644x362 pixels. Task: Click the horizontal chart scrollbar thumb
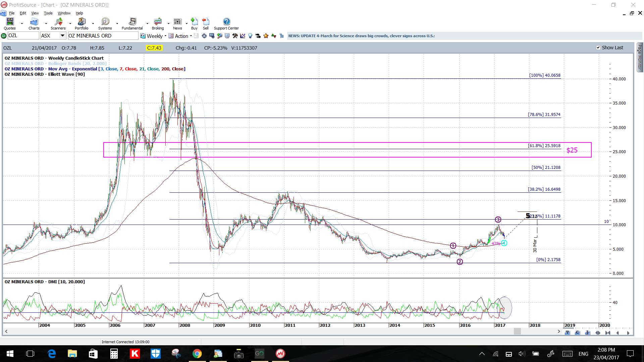coord(517,331)
